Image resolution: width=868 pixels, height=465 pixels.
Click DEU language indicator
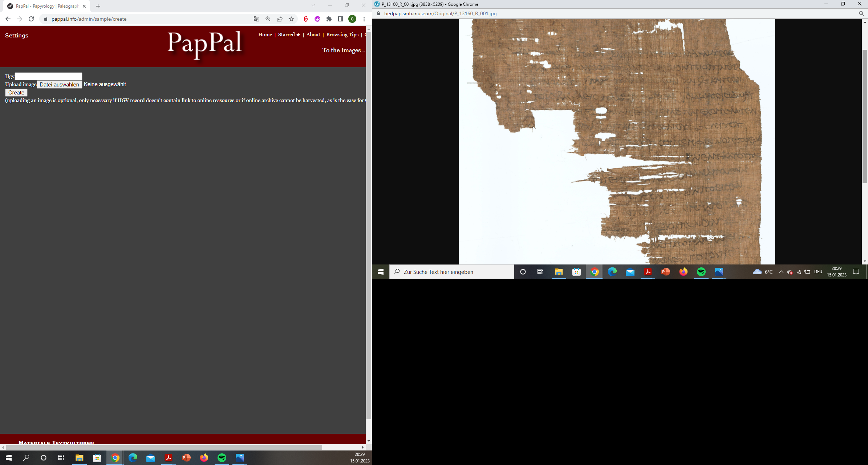point(818,272)
